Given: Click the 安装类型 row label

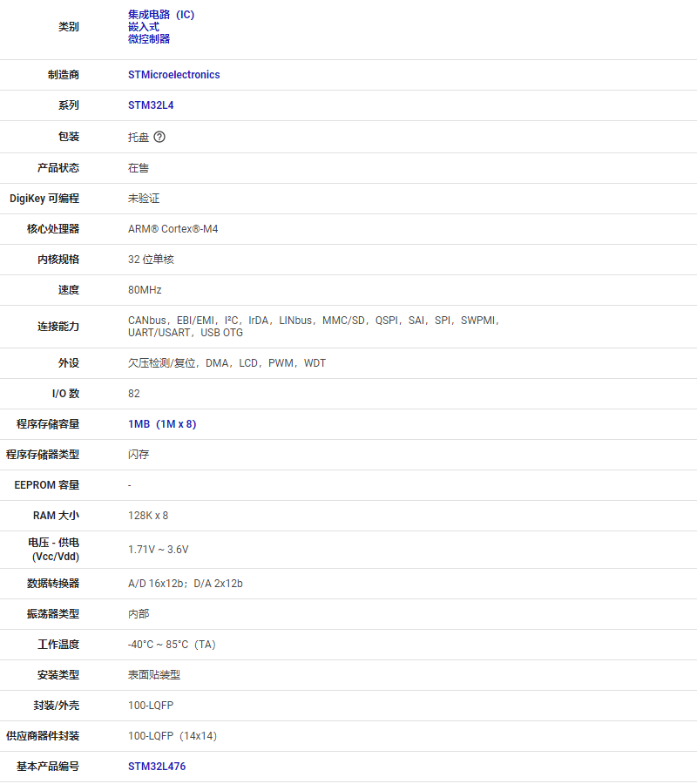Looking at the screenshot, I should pos(58,675).
